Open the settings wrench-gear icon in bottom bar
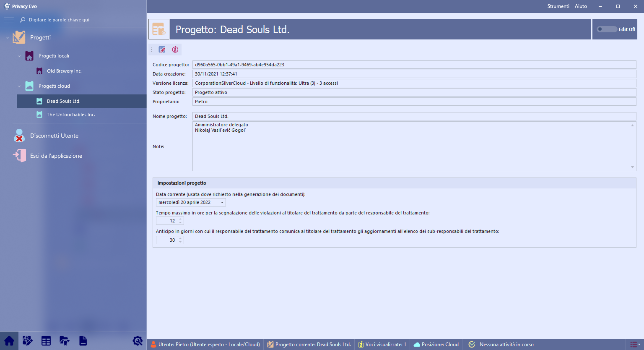 (138, 341)
